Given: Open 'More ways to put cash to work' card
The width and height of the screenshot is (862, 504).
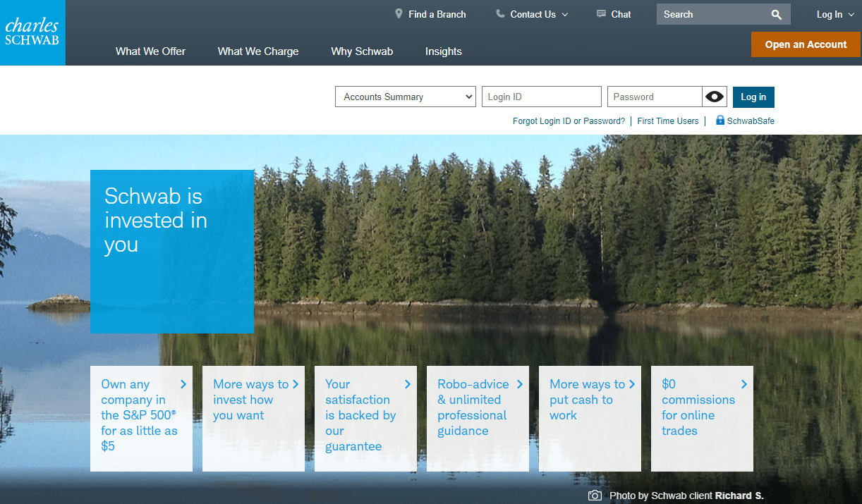Looking at the screenshot, I should 590,419.
